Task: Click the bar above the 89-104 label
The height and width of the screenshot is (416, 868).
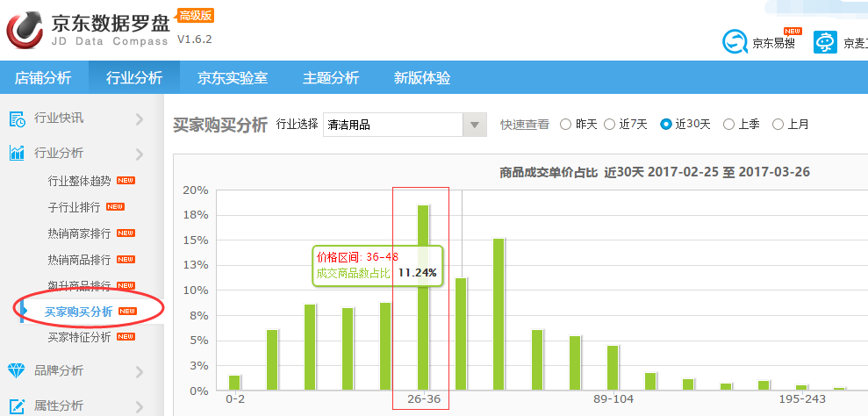Action: tap(613, 368)
